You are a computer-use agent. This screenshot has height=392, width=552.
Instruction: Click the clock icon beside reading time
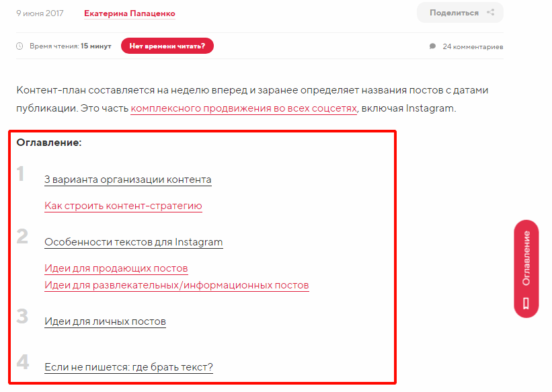pos(19,46)
